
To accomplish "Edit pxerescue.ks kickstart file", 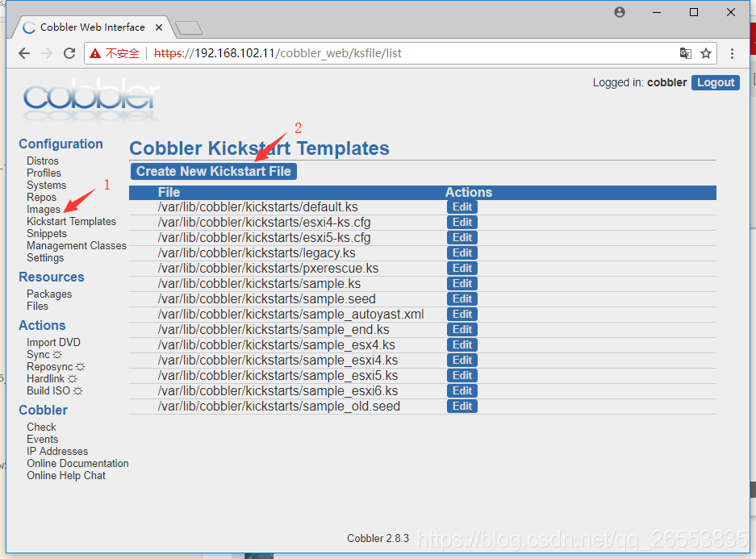I will 462,269.
